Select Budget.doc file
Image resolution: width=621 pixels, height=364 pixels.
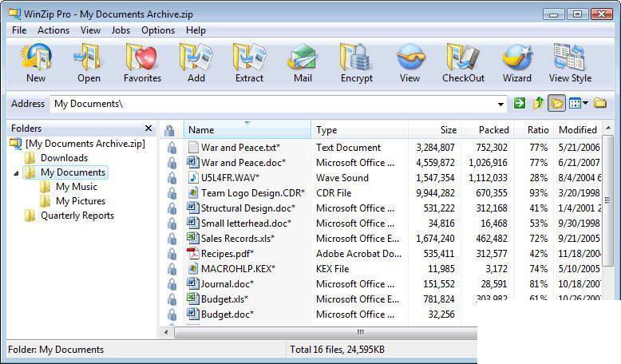[227, 314]
